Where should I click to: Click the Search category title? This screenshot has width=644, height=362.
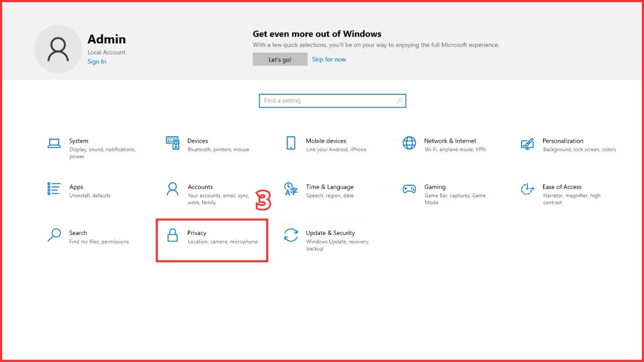(78, 233)
